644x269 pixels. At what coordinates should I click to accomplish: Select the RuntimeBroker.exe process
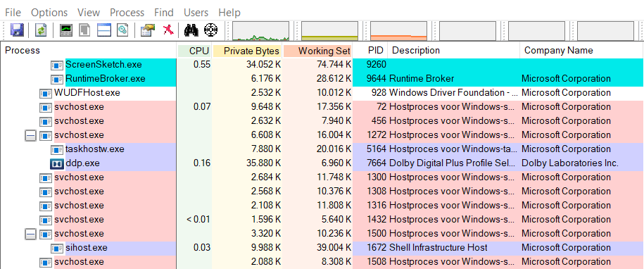pyautogui.click(x=106, y=79)
